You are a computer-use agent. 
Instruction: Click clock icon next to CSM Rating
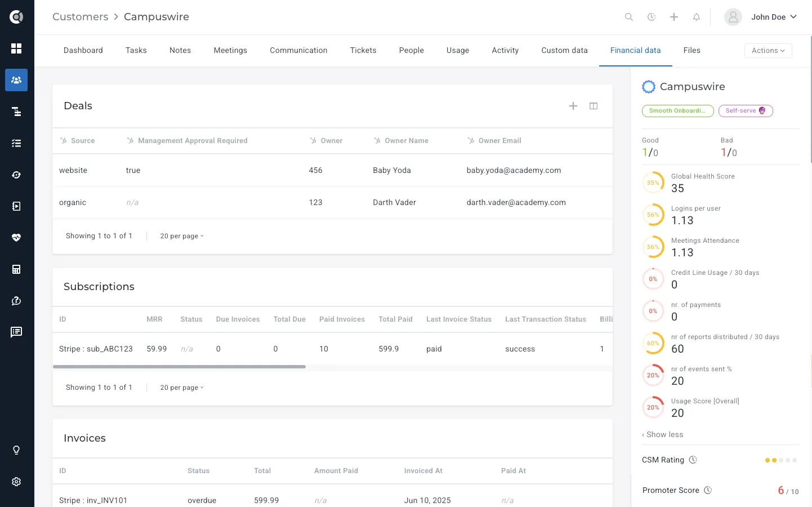pos(693,460)
